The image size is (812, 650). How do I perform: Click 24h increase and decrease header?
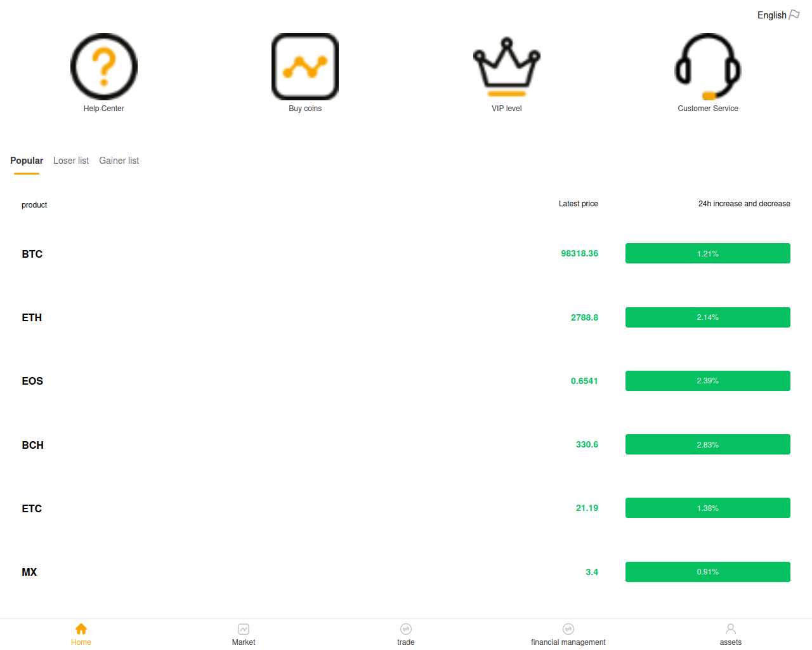pos(744,204)
